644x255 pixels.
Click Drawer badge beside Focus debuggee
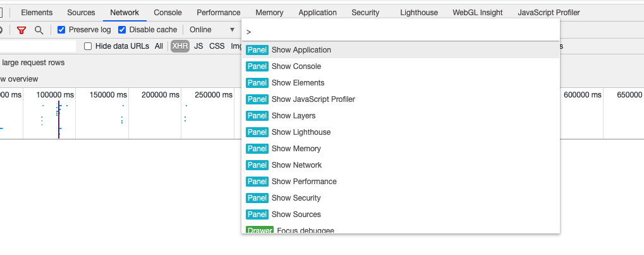pyautogui.click(x=260, y=230)
